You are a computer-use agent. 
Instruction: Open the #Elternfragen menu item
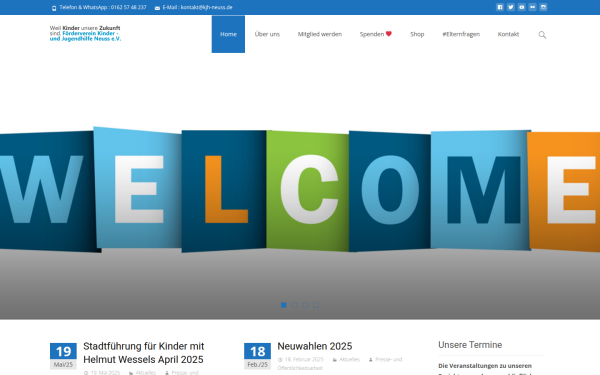tap(461, 34)
